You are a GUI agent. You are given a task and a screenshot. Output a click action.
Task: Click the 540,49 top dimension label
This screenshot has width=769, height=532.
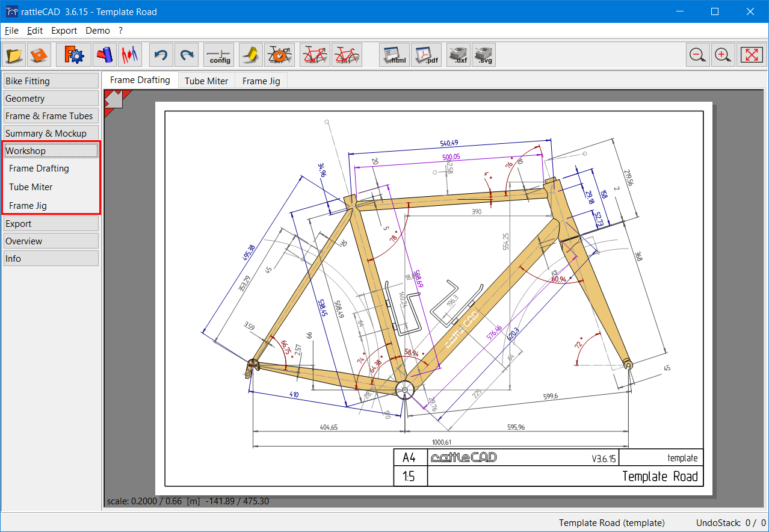tap(449, 143)
